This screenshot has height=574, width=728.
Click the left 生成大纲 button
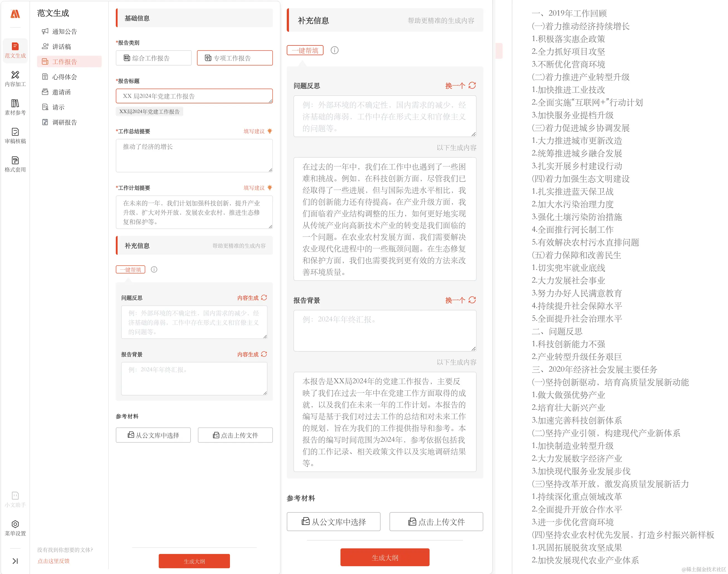194,561
